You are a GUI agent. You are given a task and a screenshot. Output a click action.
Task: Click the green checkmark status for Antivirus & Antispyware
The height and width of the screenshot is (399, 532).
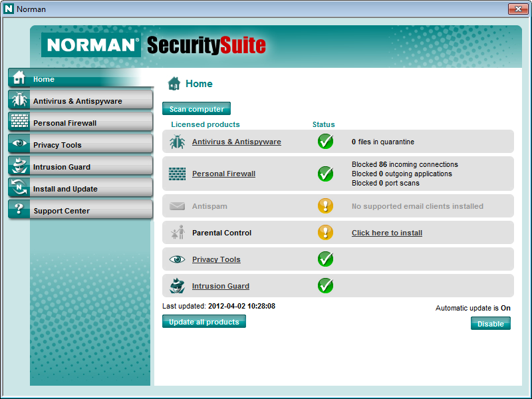click(x=325, y=142)
